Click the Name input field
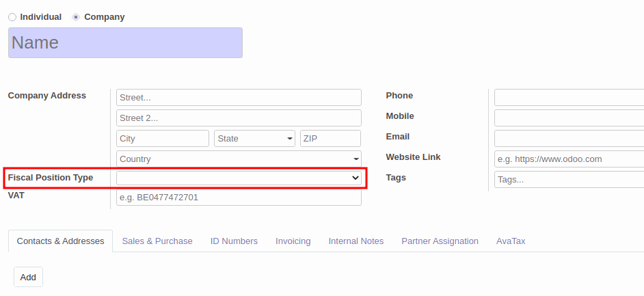Image resolution: width=644 pixels, height=296 pixels. pyautogui.click(x=125, y=43)
